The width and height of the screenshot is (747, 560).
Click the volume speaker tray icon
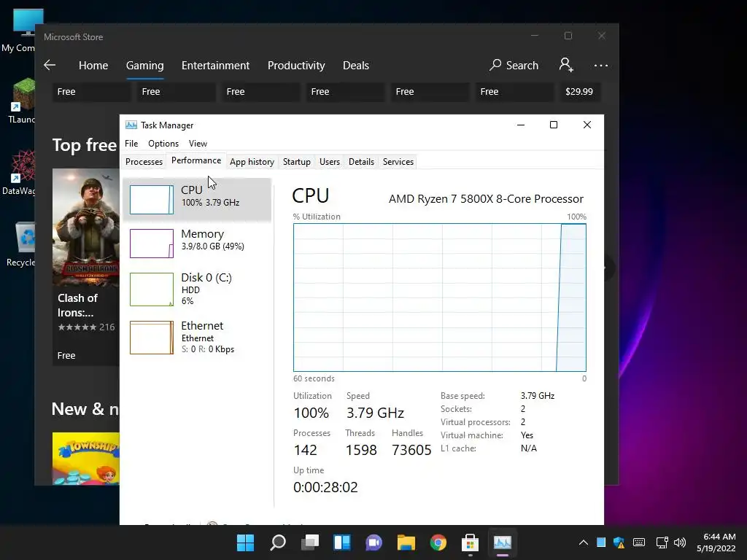pos(680,542)
